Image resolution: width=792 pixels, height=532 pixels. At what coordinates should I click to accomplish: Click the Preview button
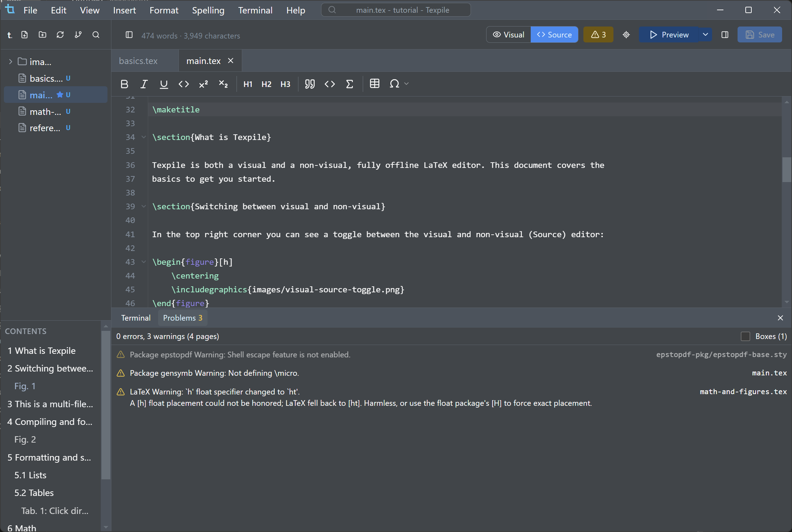coord(669,35)
